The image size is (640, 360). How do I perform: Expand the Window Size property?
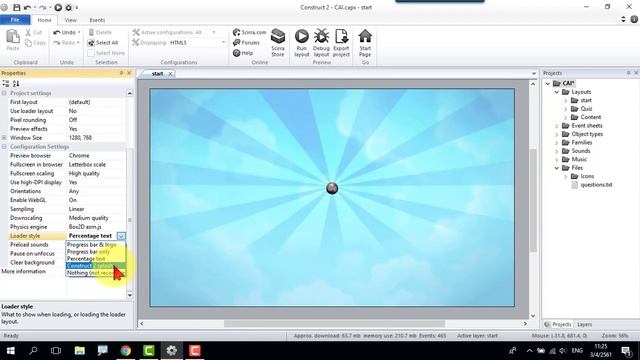(x=4, y=138)
